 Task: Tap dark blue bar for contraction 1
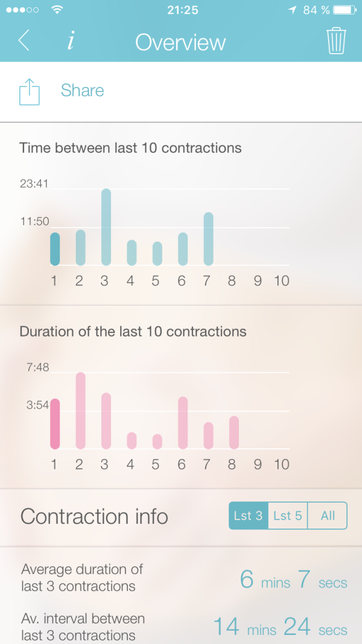click(54, 249)
